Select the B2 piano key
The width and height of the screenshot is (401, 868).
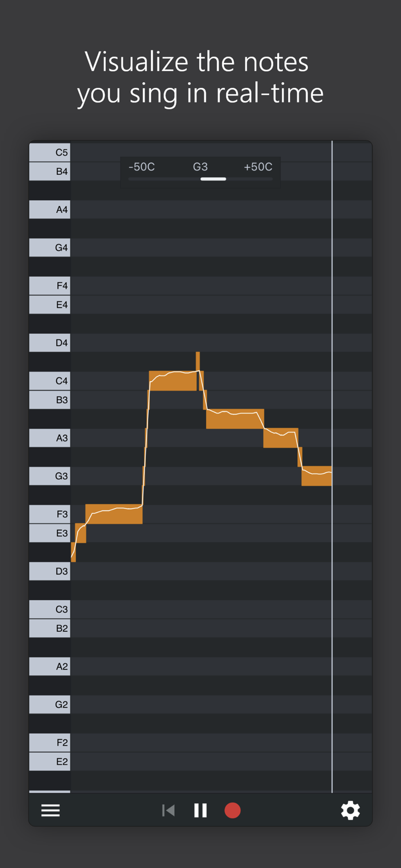coord(49,628)
